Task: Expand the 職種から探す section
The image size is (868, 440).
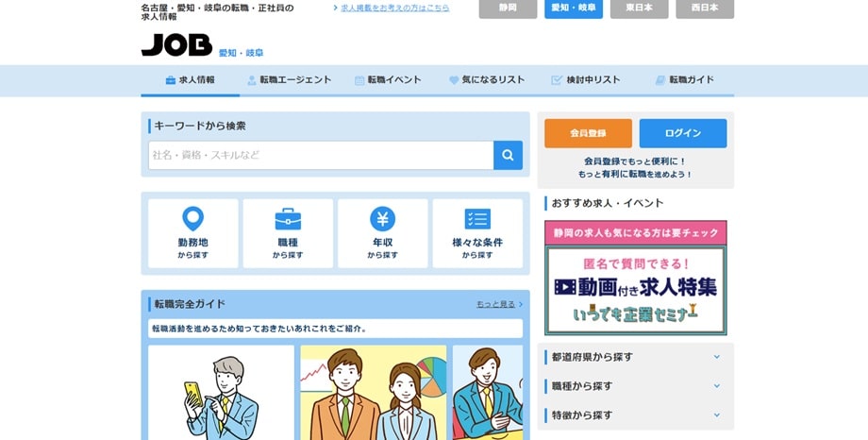Action: (x=636, y=386)
